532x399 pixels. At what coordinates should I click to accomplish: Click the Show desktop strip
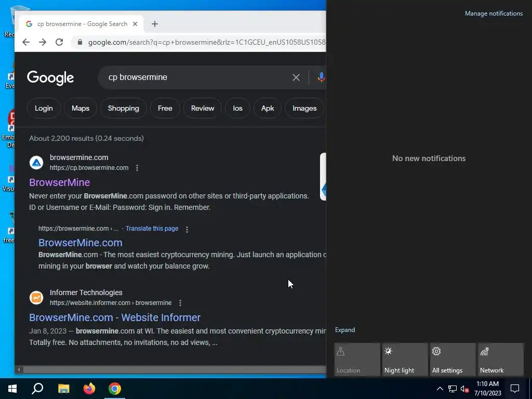[530, 389]
